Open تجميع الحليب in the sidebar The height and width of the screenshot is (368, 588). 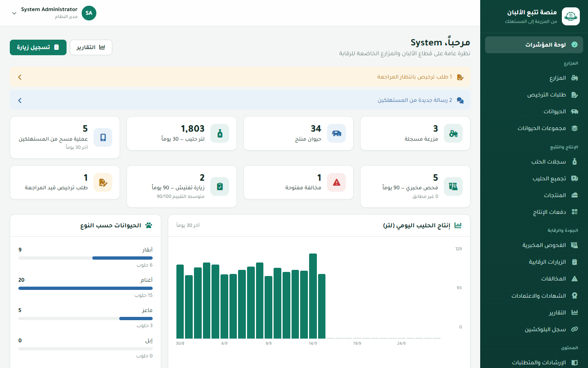click(x=534, y=179)
